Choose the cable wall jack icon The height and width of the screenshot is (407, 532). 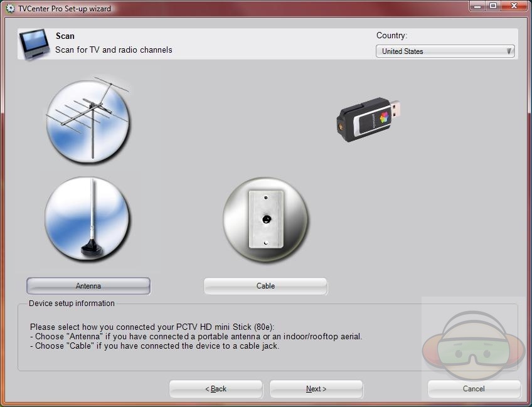point(265,219)
